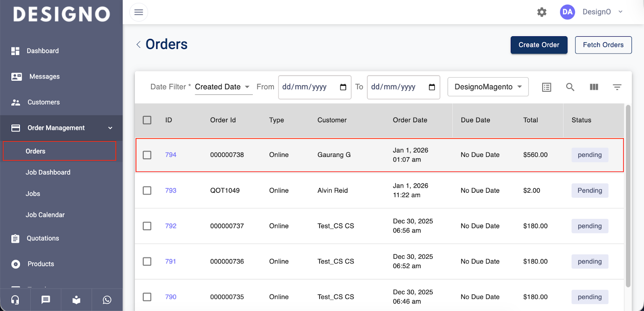Screen dimensions: 644x311
Task: Click the Create Order button
Action: pyautogui.click(x=539, y=45)
